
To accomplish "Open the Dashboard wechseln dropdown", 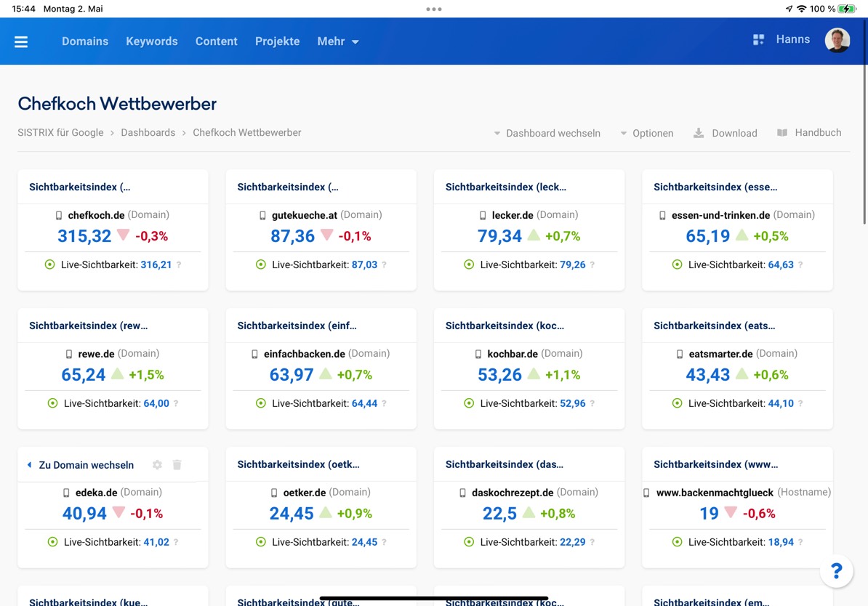I will [547, 134].
